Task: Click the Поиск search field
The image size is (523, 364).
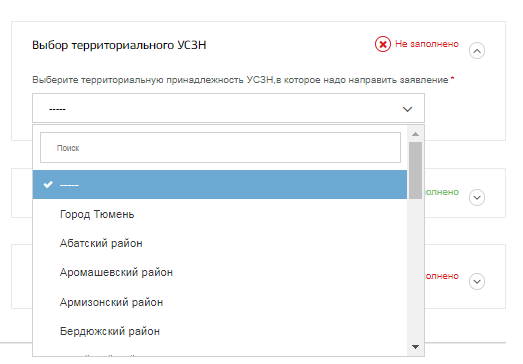Action: (x=220, y=147)
